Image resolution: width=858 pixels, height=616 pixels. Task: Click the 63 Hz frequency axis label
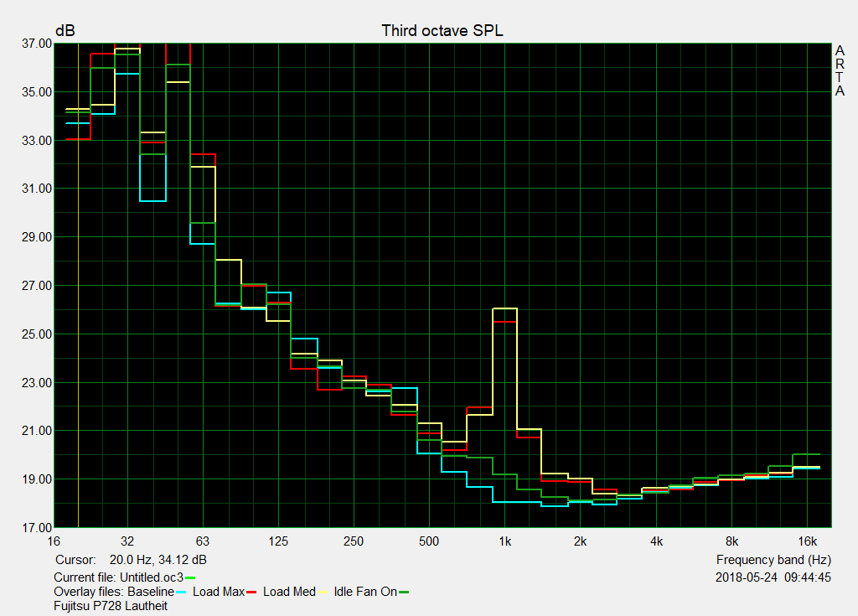click(x=203, y=541)
